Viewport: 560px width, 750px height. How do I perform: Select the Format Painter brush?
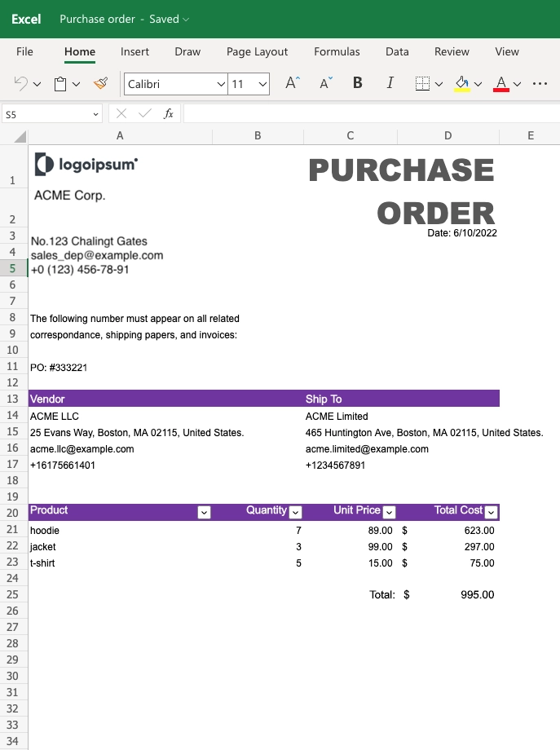[x=101, y=83]
